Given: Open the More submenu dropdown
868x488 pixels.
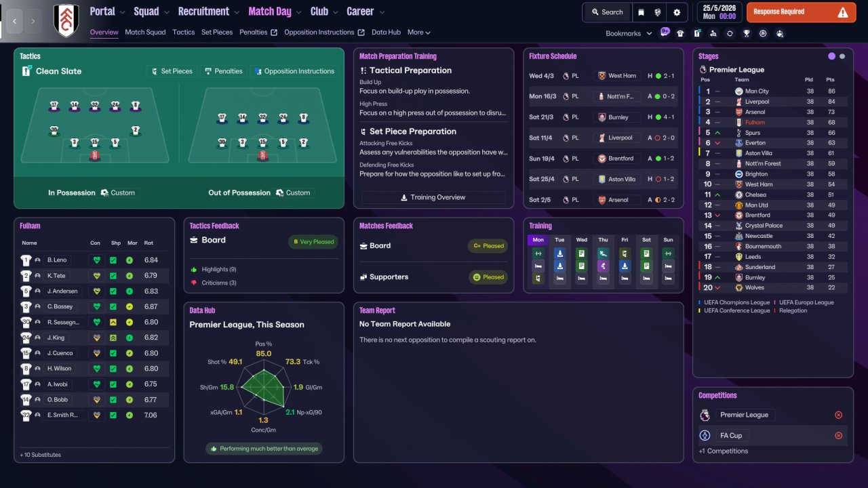Looking at the screenshot, I should pyautogui.click(x=419, y=32).
